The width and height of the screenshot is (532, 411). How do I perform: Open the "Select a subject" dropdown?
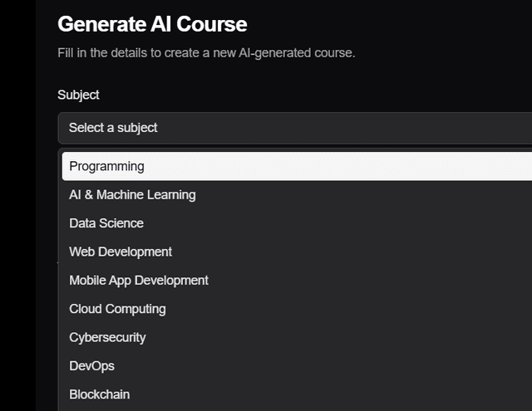(x=295, y=128)
